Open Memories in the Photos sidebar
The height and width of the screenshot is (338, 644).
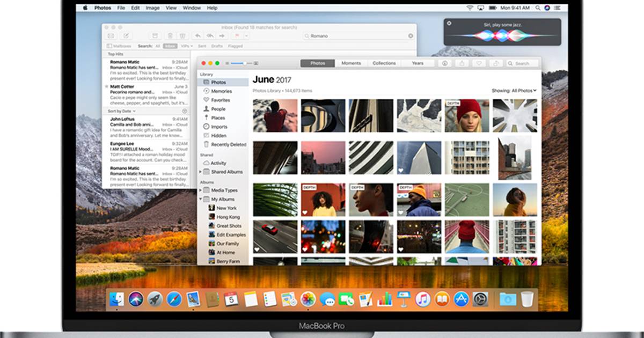coord(221,91)
